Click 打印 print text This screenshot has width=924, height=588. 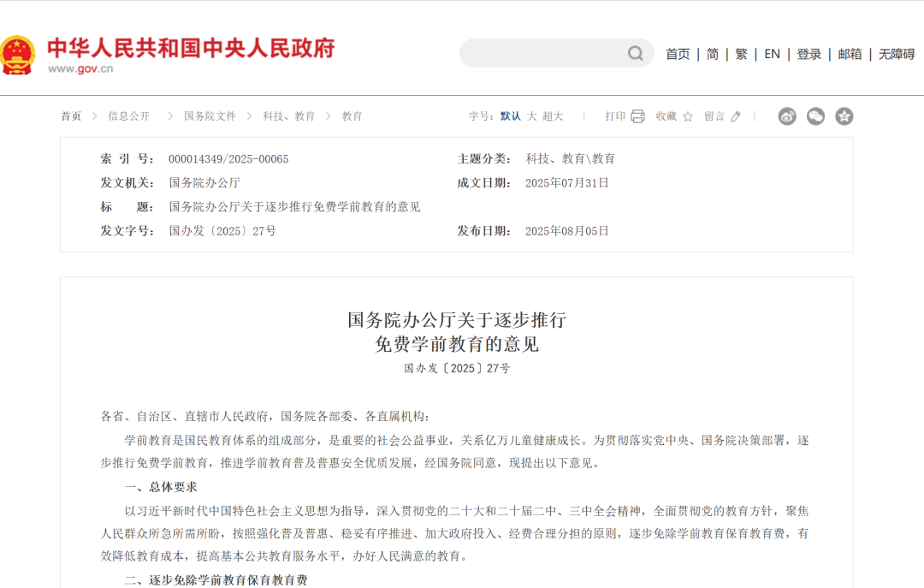click(614, 116)
